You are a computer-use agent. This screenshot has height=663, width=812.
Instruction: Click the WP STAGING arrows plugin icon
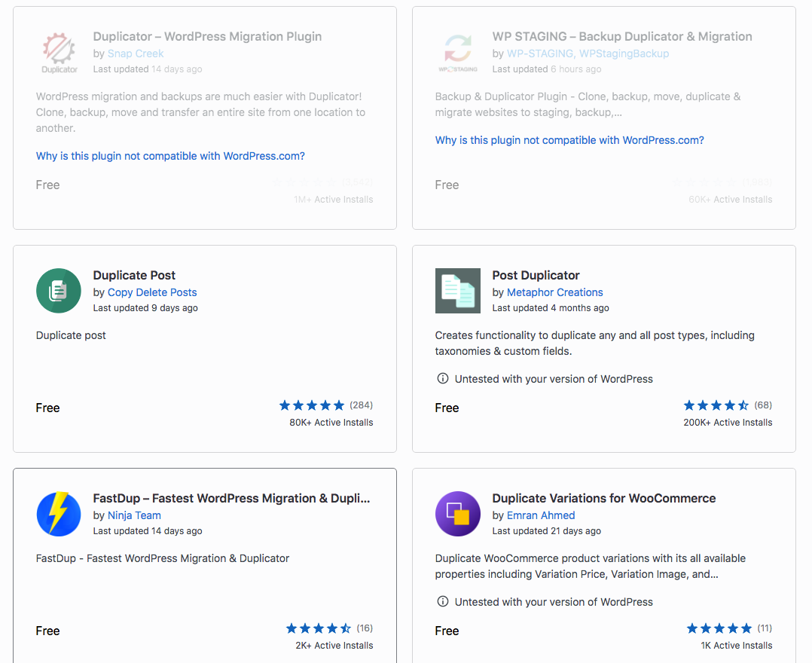pyautogui.click(x=458, y=52)
